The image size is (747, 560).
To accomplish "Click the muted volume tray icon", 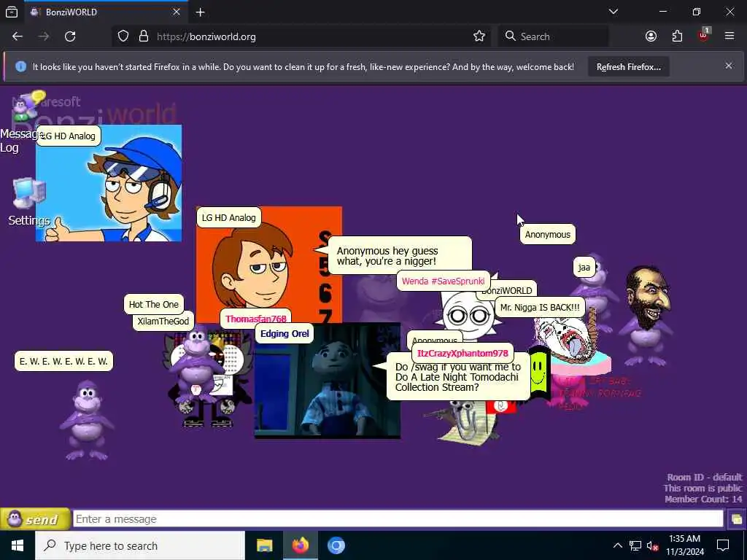I will [x=652, y=545].
